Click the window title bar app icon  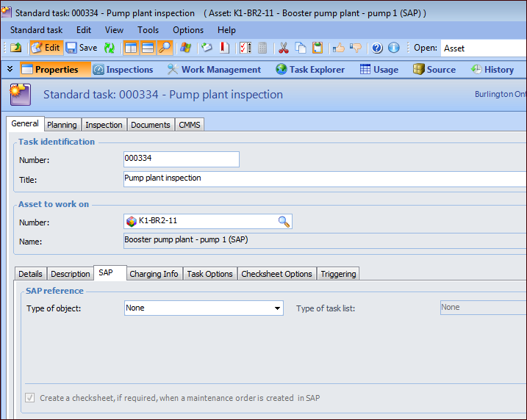point(7,12)
